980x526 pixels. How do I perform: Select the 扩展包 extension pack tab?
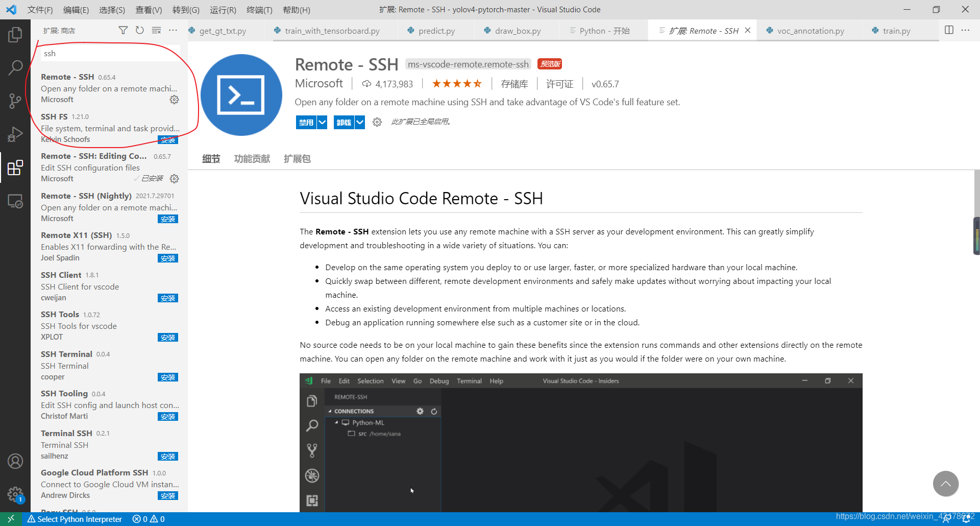click(297, 159)
